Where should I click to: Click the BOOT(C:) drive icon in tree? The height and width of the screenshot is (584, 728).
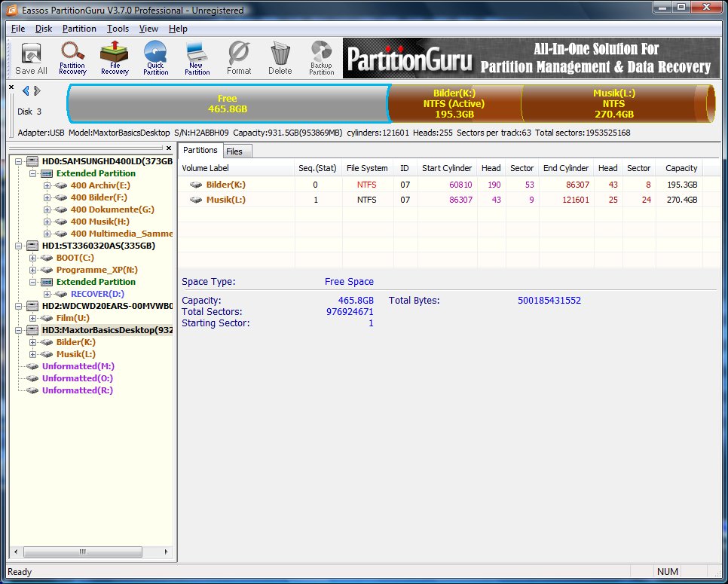pos(47,258)
